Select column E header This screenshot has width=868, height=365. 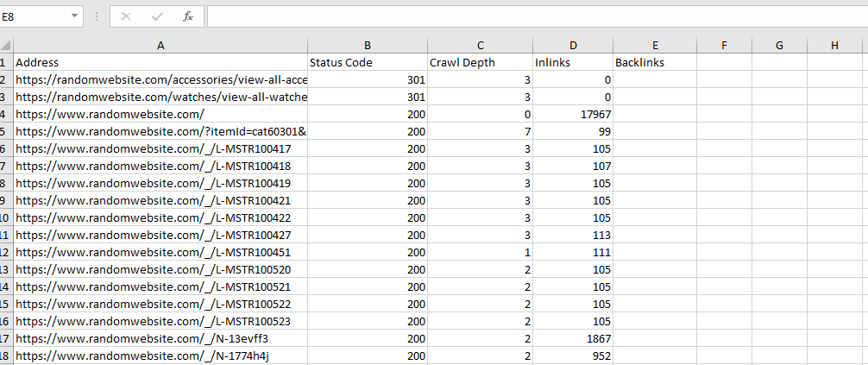655,46
